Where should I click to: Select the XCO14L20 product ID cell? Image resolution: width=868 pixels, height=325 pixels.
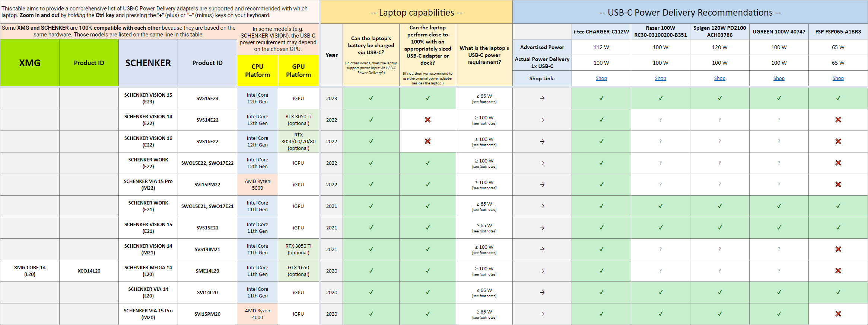[x=89, y=271]
